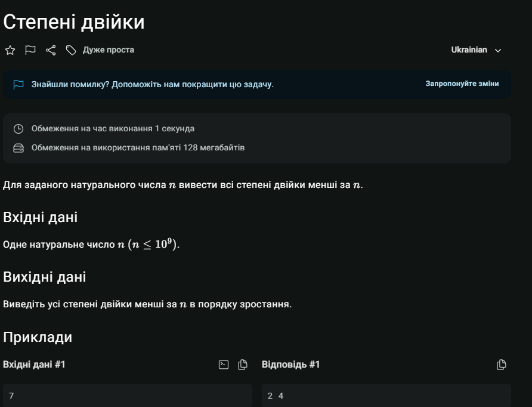Click the Вихідні дані heading
The height and width of the screenshot is (407, 532).
(x=45, y=277)
